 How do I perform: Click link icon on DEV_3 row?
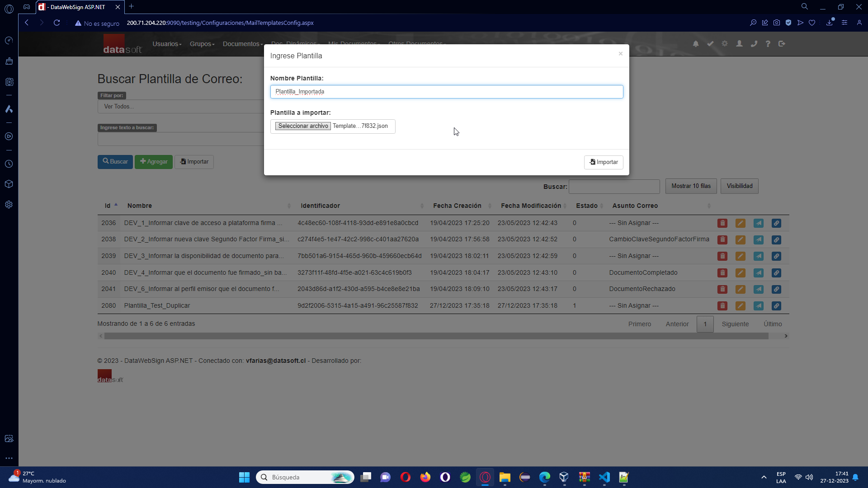[776, 256]
